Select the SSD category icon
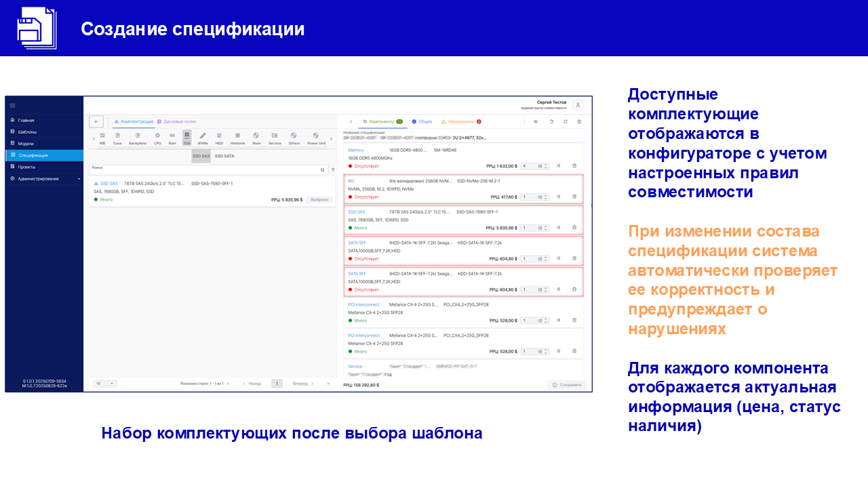Viewport: 868px width, 488px height. coord(186,138)
